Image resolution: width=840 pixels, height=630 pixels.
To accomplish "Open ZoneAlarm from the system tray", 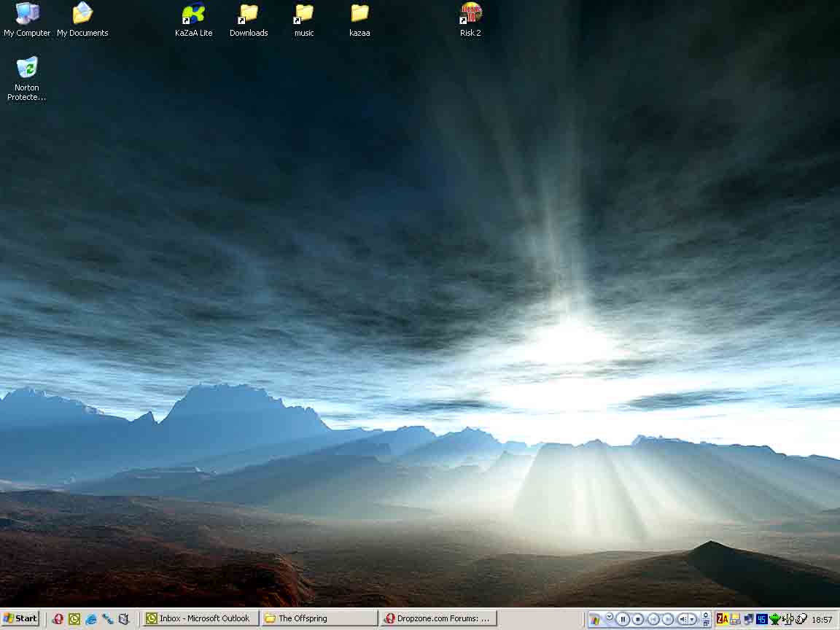I will (722, 619).
